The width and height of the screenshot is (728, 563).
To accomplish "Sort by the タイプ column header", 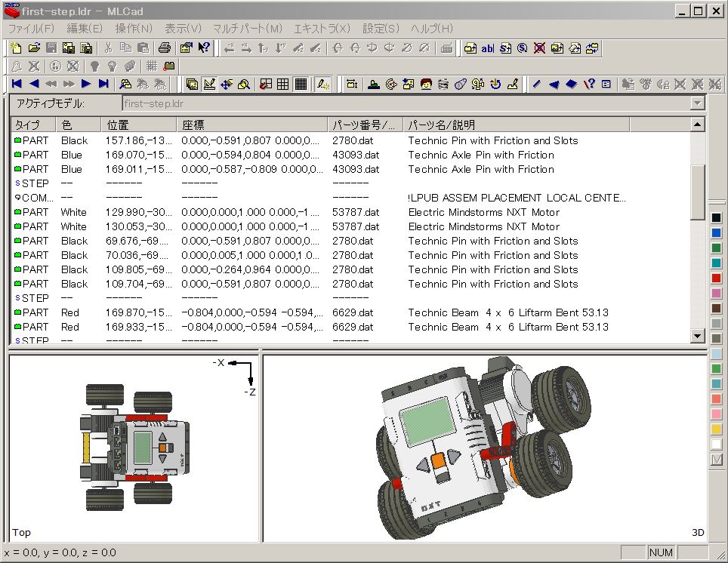I will [x=33, y=125].
